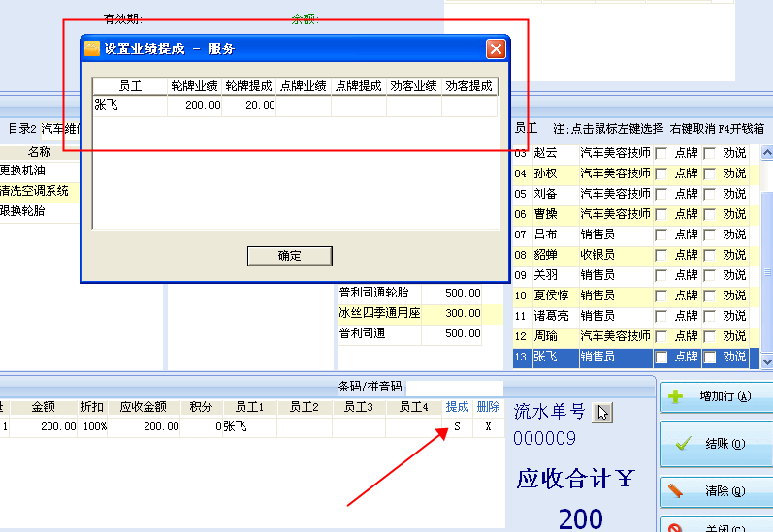The width and height of the screenshot is (773, 532).
Task: Check 点牌 box for 张飞
Action: (x=660, y=357)
